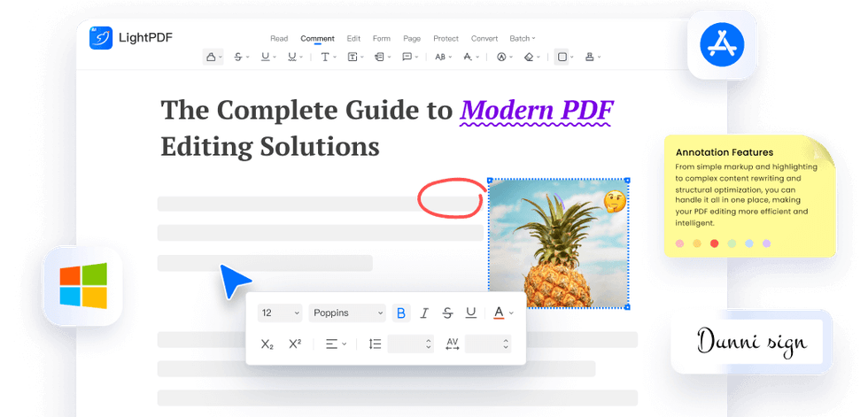Select the strikeout A text tool
Screen dimensions: 868x417
[x=468, y=57]
